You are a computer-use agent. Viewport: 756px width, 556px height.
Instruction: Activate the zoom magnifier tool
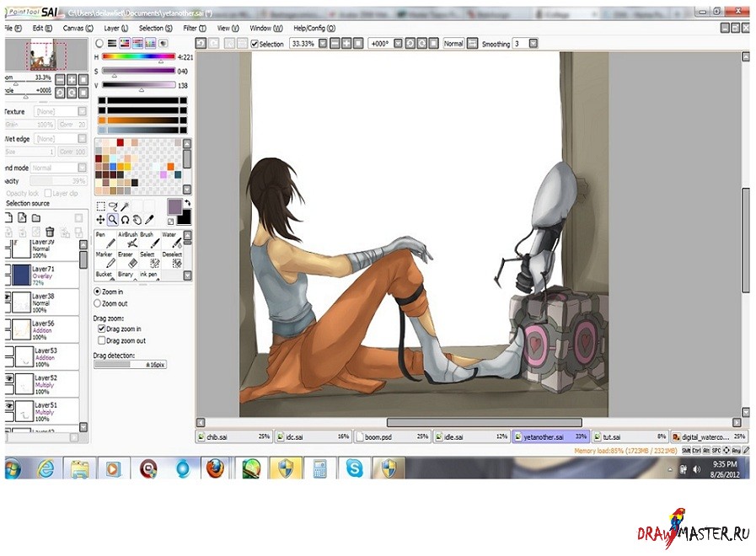[x=112, y=220]
